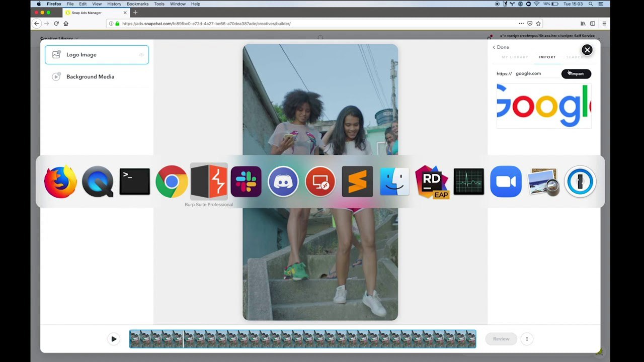Show site information for ads.snapchat.com
The width and height of the screenshot is (644, 362).
pyautogui.click(x=111, y=24)
